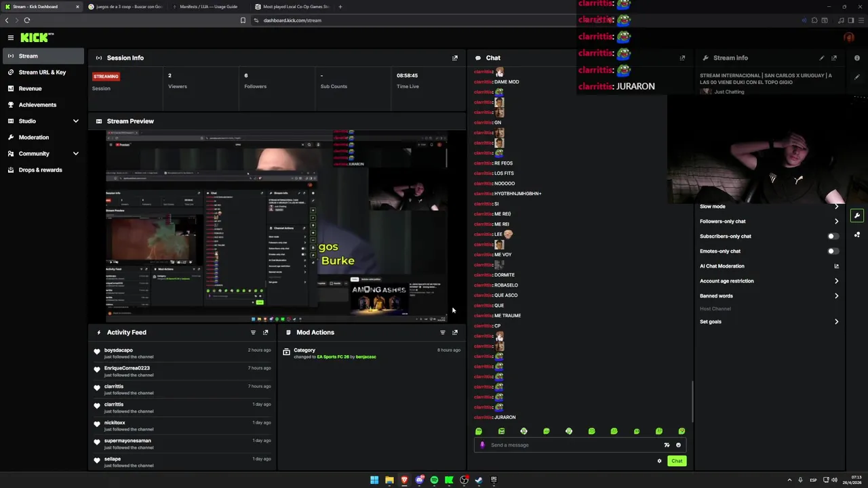Click the volume icon in system tray
The width and height of the screenshot is (868, 488).
coord(834,480)
